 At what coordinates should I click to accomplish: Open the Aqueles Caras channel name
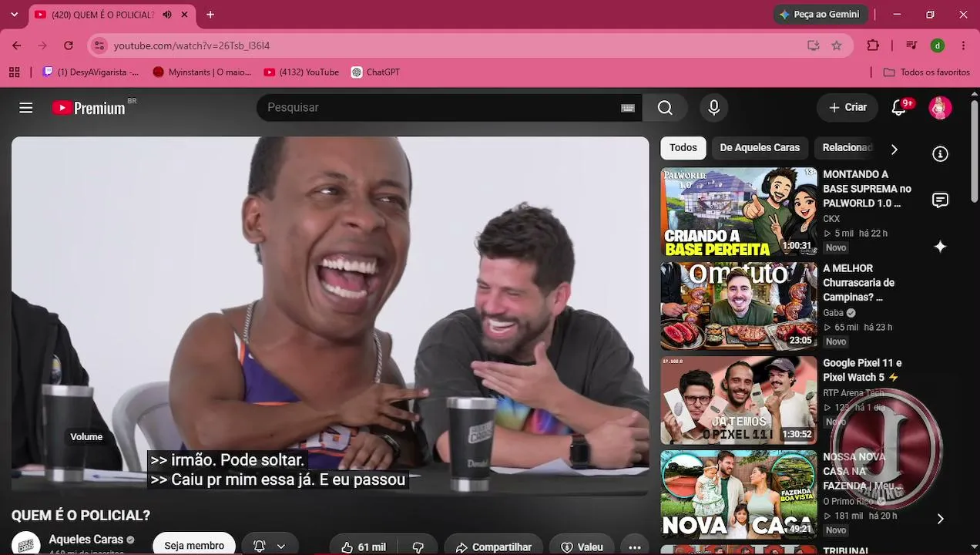pyautogui.click(x=86, y=540)
